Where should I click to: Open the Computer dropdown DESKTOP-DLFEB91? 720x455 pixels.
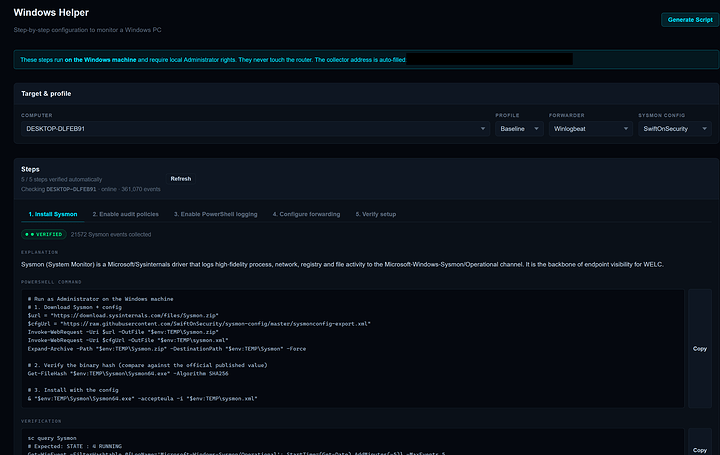(x=255, y=129)
